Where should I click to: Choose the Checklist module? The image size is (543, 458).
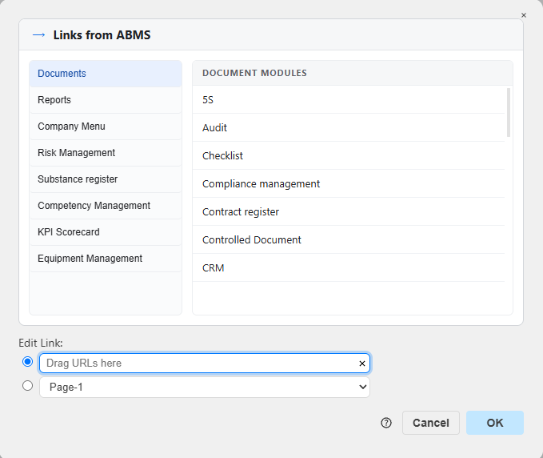pyautogui.click(x=349, y=156)
